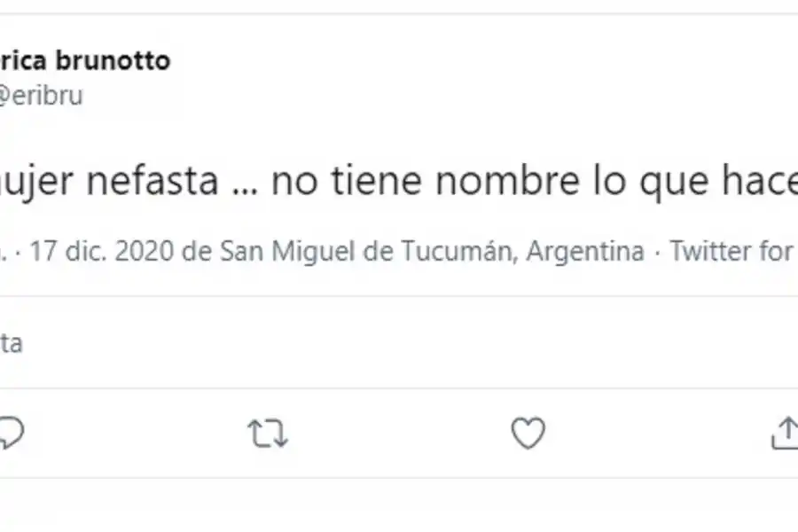Open the rica brunotto profile name
The width and height of the screenshot is (798, 532).
point(84,61)
